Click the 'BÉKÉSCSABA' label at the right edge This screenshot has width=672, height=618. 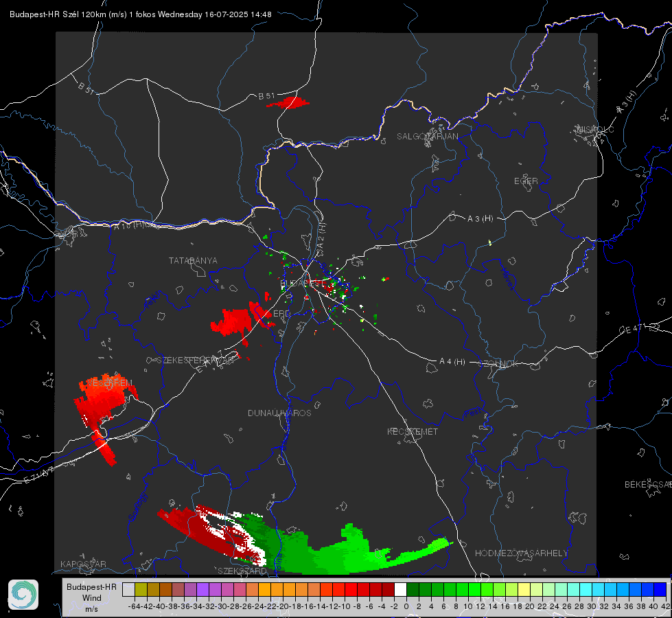point(648,484)
